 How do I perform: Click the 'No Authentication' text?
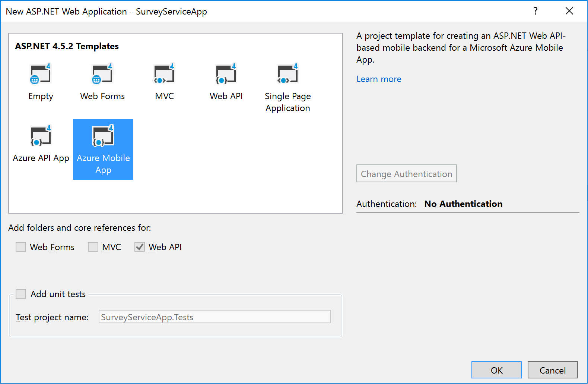click(463, 204)
